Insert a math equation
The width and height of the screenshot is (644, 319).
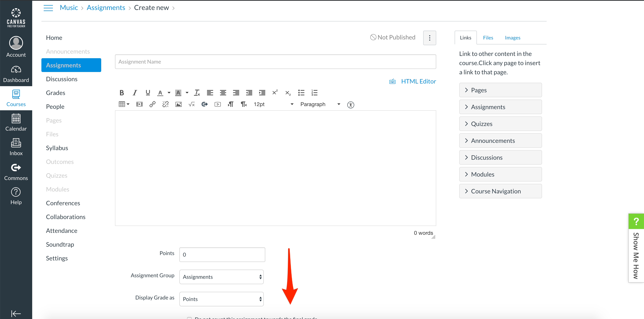pyautogui.click(x=191, y=104)
